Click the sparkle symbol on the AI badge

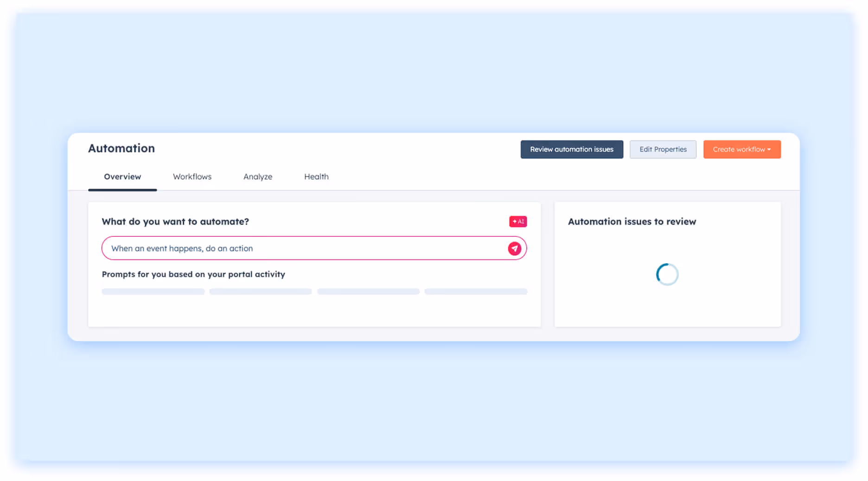pos(514,222)
